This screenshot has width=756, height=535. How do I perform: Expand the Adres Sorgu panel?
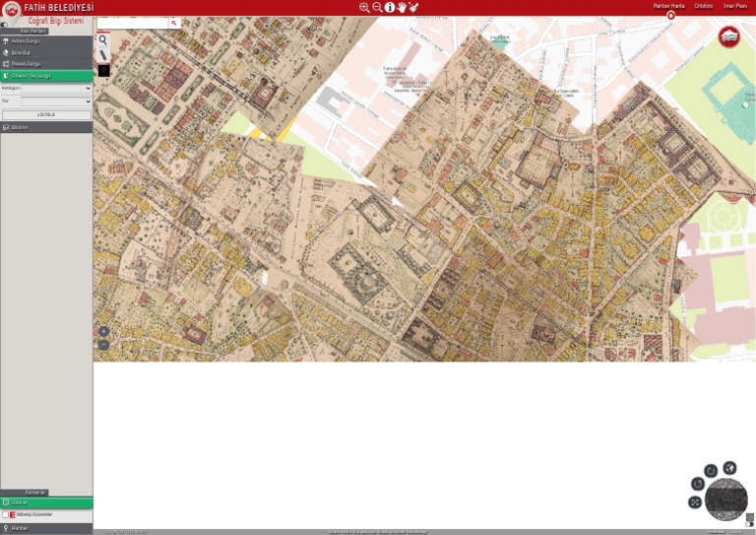point(46,41)
